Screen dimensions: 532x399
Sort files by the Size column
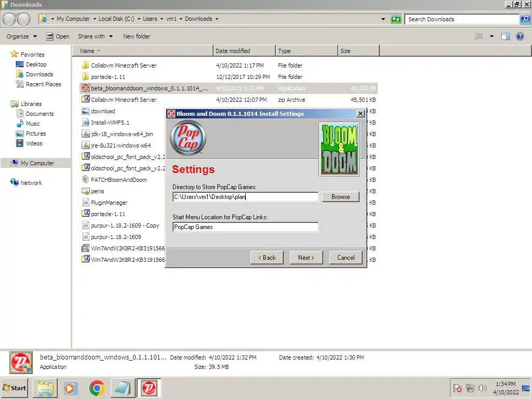(358, 50)
